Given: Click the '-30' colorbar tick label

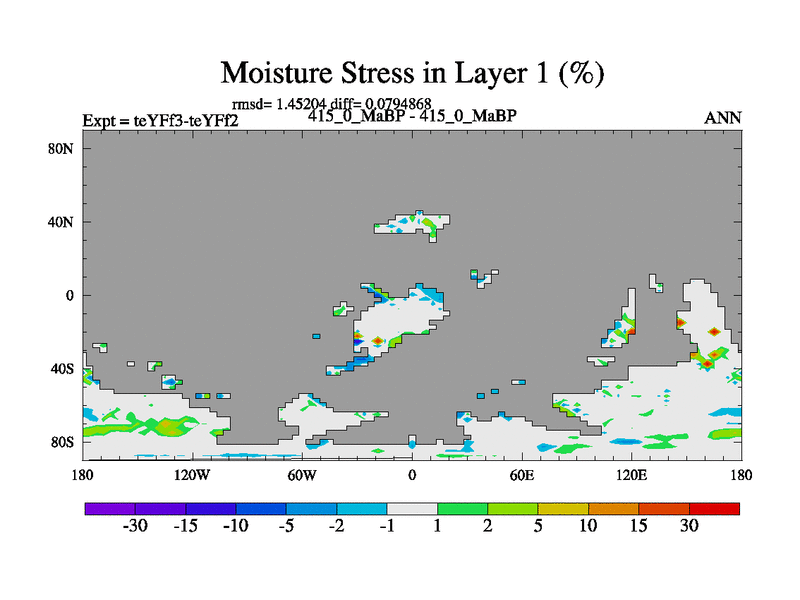Looking at the screenshot, I should [x=135, y=528].
